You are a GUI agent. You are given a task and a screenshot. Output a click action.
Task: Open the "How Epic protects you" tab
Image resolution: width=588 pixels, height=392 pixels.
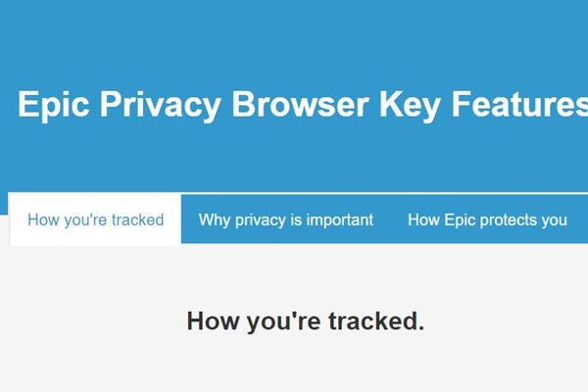[x=487, y=220]
